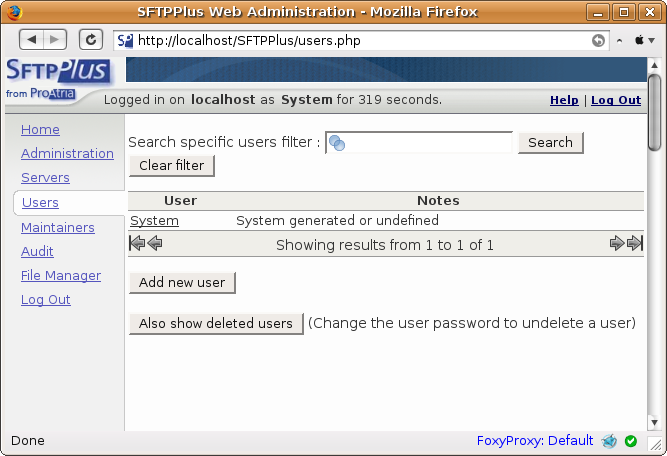Click the green check icon in the status bar
The width and height of the screenshot is (667, 456).
click(631, 441)
